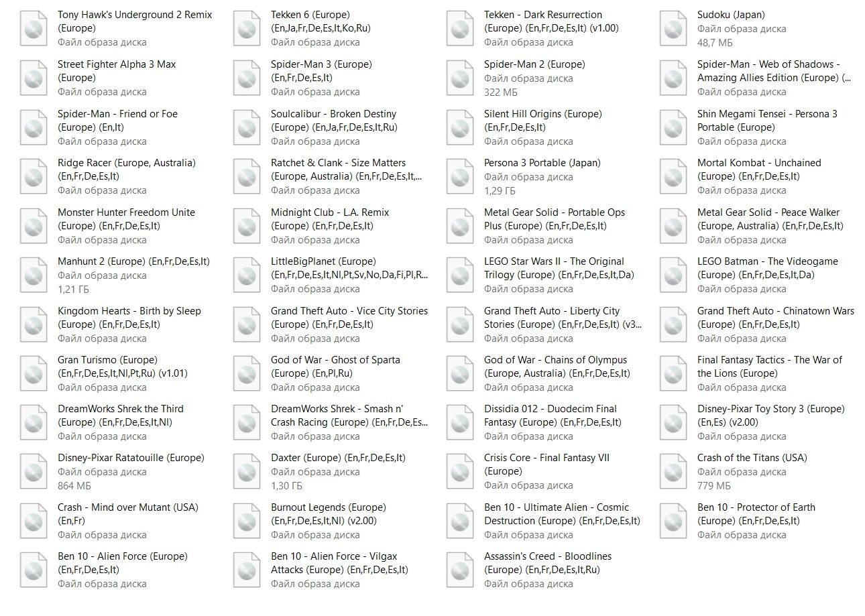Click the Gran Turismo (Europe) disc icon
Screen dimensions: 865x616
pos(34,373)
